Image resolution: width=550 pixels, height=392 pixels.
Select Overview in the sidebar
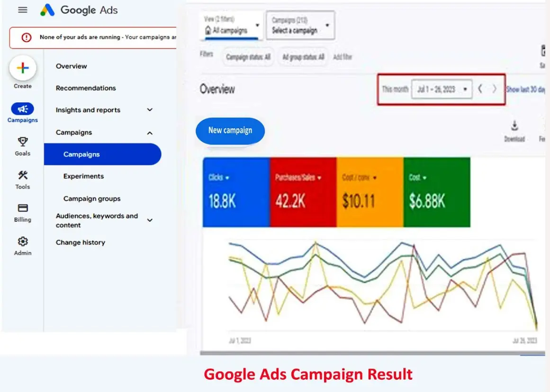coord(72,66)
